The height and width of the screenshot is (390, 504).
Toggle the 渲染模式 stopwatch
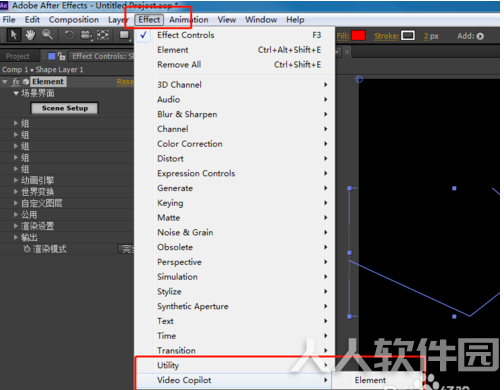pos(27,249)
